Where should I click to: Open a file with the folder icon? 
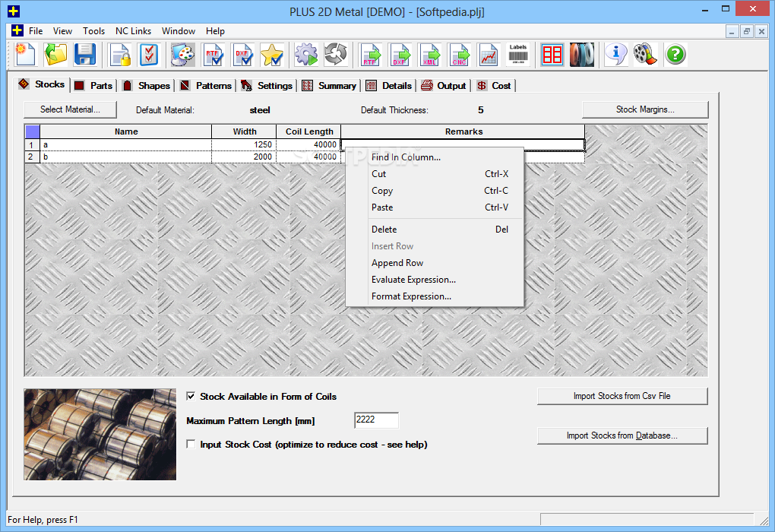[x=55, y=55]
